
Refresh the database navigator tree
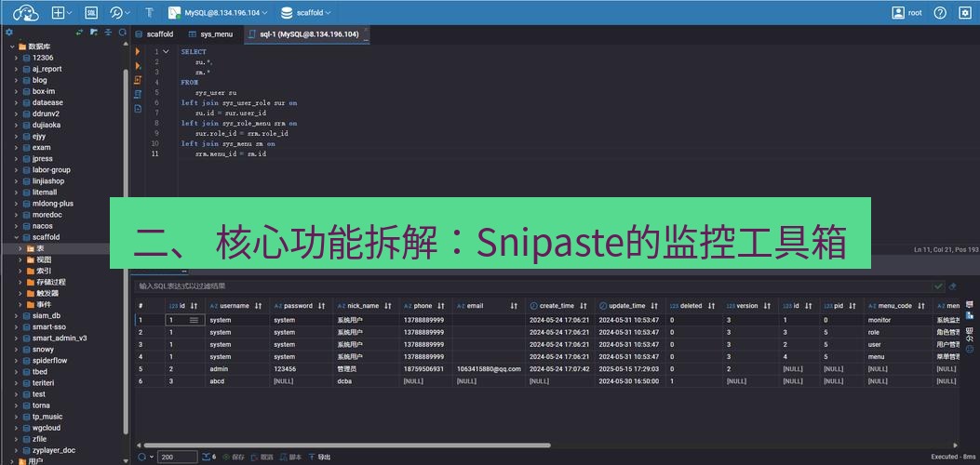[123, 33]
